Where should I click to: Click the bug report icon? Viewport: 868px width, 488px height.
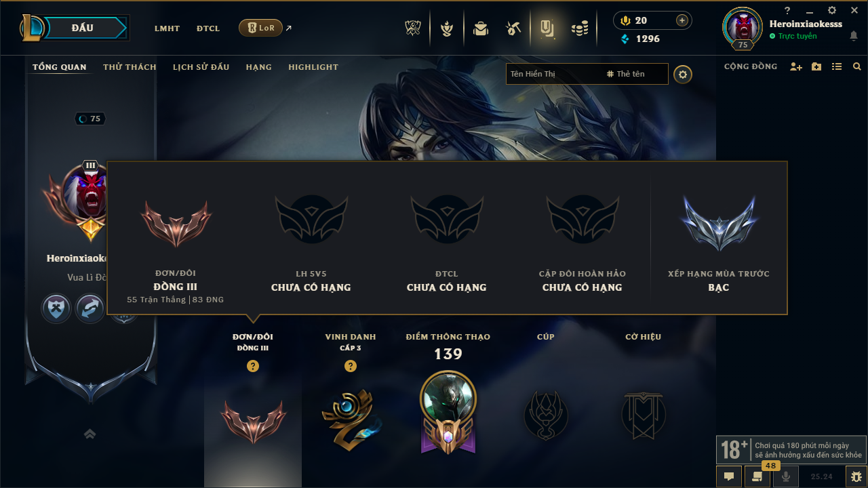click(856, 476)
